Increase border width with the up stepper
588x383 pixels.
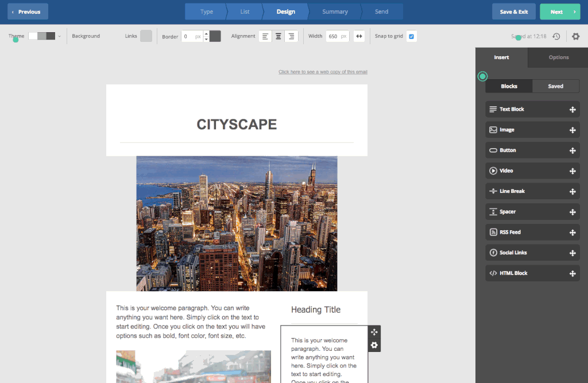coord(206,33)
